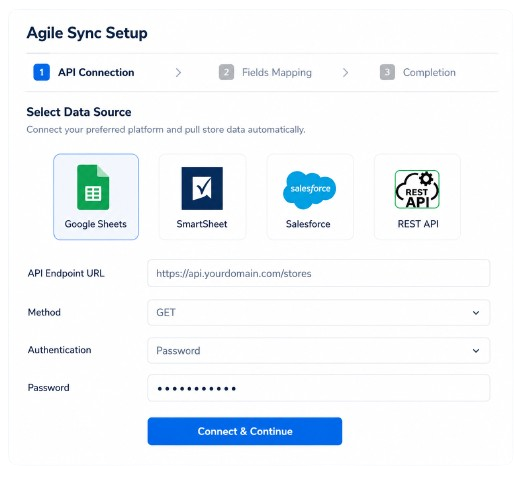Focus the API Endpoint URL field
The image size is (523, 477).
point(319,273)
